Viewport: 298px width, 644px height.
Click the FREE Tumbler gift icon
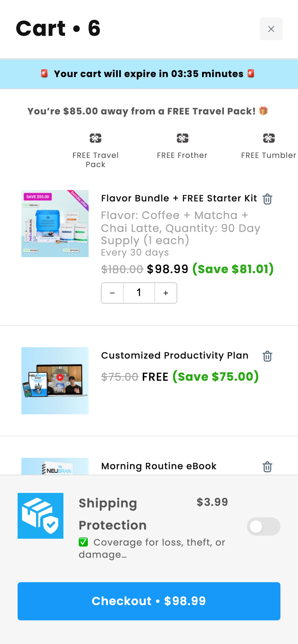click(269, 138)
